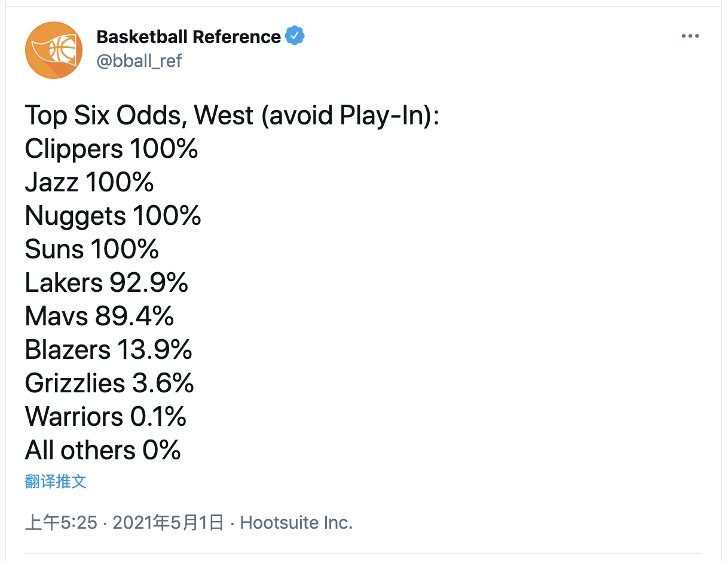
Task: Click the "Nuggets 100%" line
Action: point(113,216)
